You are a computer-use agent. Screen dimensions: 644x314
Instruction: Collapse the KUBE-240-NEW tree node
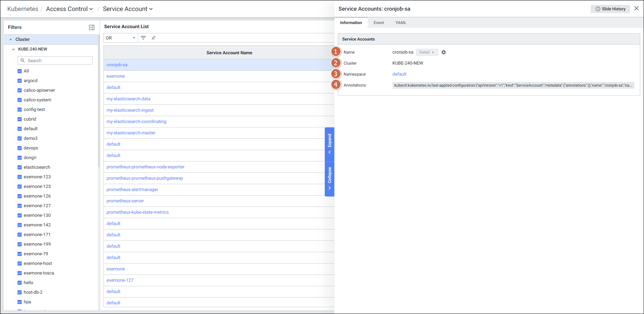click(13, 49)
